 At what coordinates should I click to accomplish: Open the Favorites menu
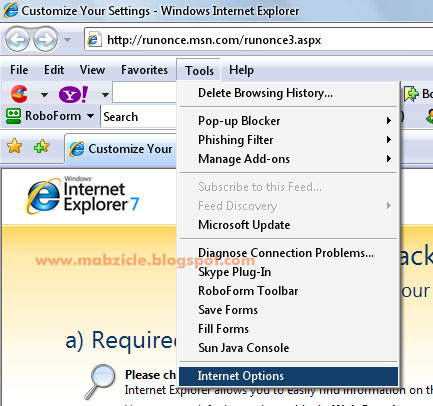144,70
